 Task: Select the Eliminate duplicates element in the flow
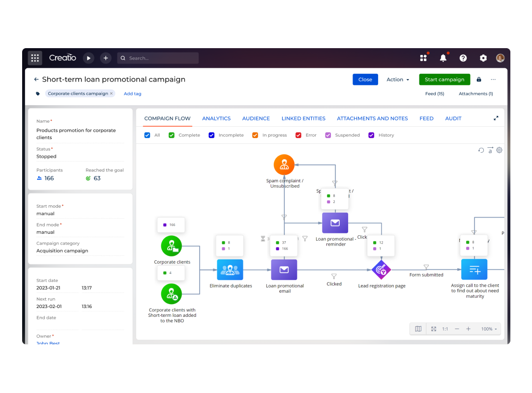click(x=230, y=269)
